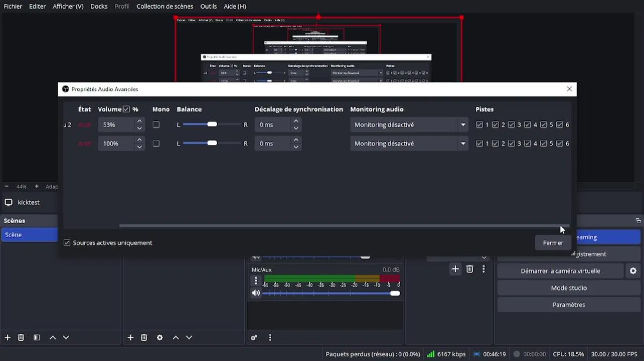Click the green network bitrate indicator icon
Viewport: 644px width, 361px height.
[430, 354]
